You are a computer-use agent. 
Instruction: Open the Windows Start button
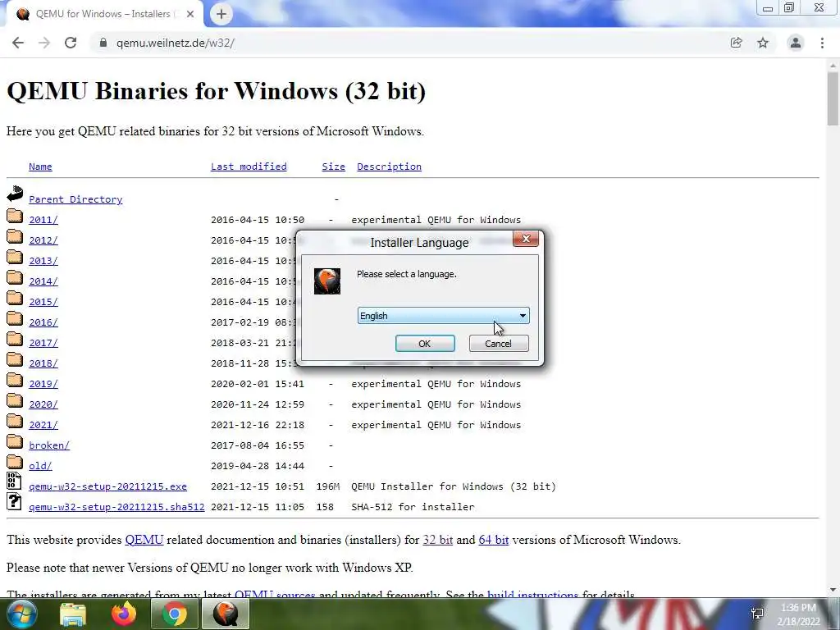click(x=21, y=614)
